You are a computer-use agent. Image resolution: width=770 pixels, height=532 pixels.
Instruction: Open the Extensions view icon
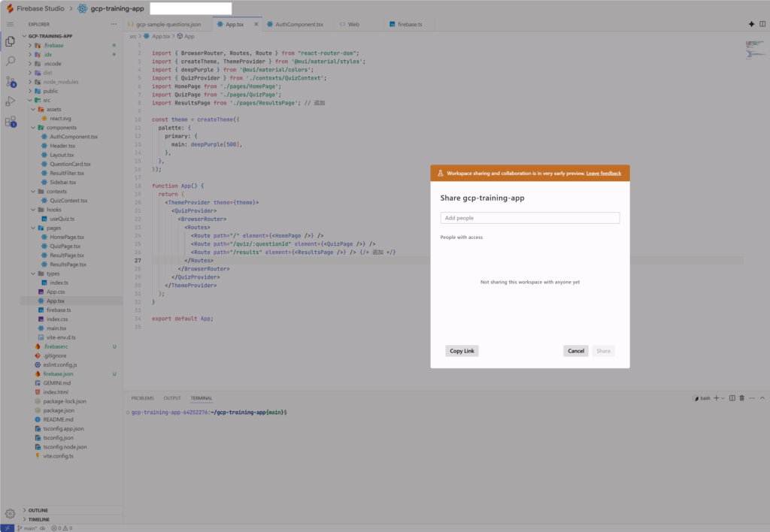[11, 121]
